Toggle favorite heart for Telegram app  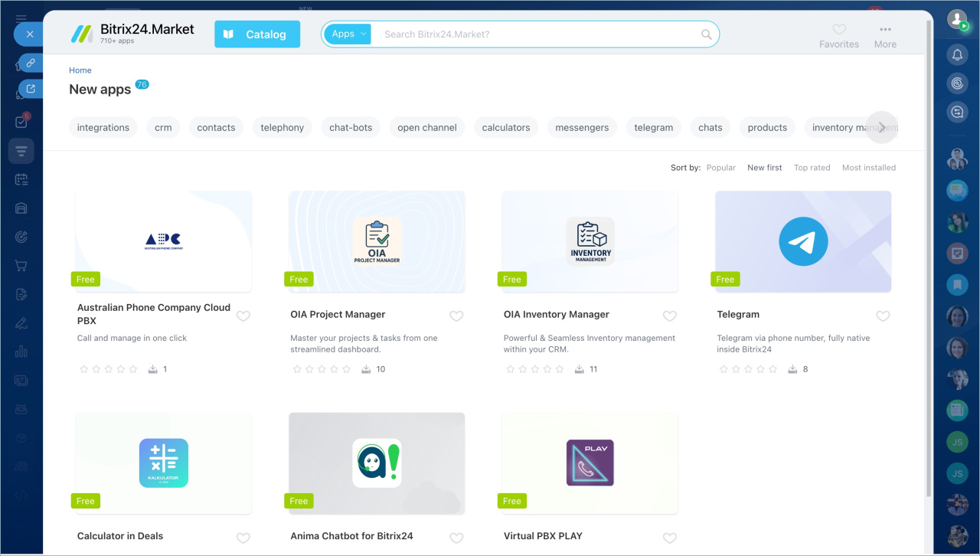click(883, 316)
